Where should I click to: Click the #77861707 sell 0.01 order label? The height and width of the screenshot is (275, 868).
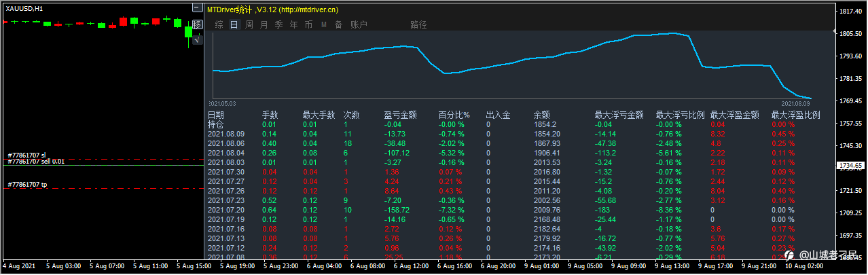pos(36,162)
